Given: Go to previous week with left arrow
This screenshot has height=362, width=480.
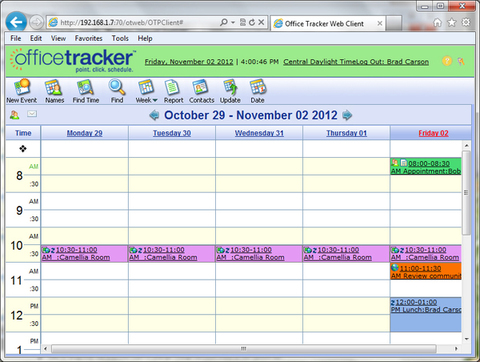Looking at the screenshot, I should tap(154, 115).
